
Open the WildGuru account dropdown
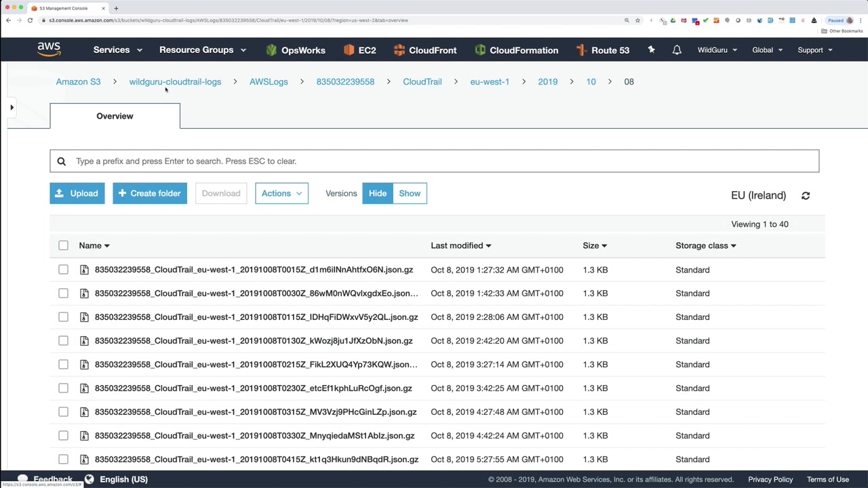(x=717, y=50)
